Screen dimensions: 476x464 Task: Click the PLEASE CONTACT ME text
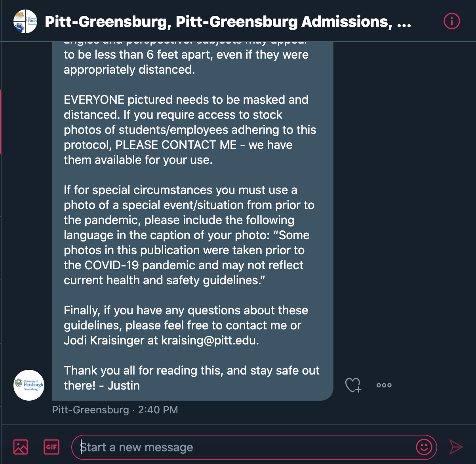click(176, 145)
